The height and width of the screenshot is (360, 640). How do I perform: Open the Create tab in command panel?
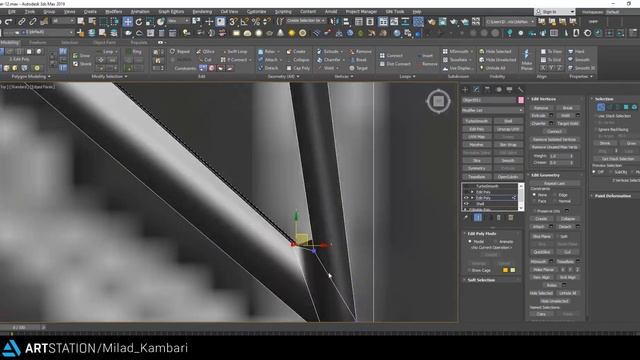465,89
